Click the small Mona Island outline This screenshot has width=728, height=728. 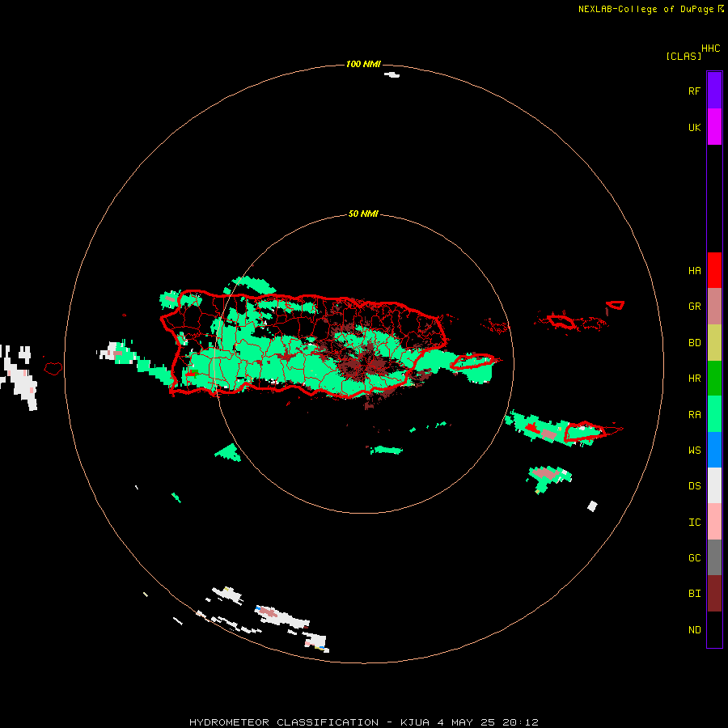pyautogui.click(x=53, y=369)
